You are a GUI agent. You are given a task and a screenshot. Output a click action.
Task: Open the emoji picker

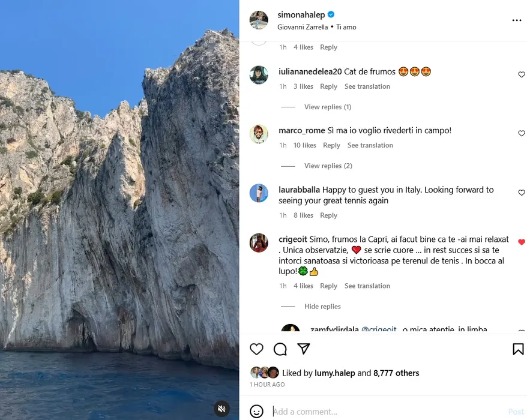point(256,412)
